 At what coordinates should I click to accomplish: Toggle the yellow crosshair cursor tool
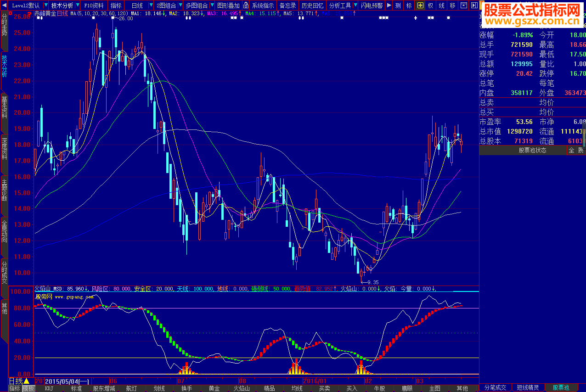click(420, 6)
